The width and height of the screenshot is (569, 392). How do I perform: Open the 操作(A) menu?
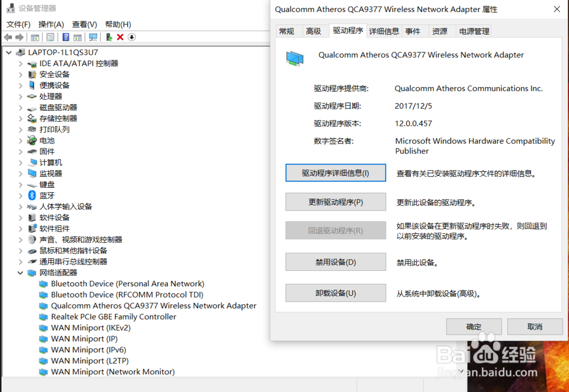click(51, 24)
